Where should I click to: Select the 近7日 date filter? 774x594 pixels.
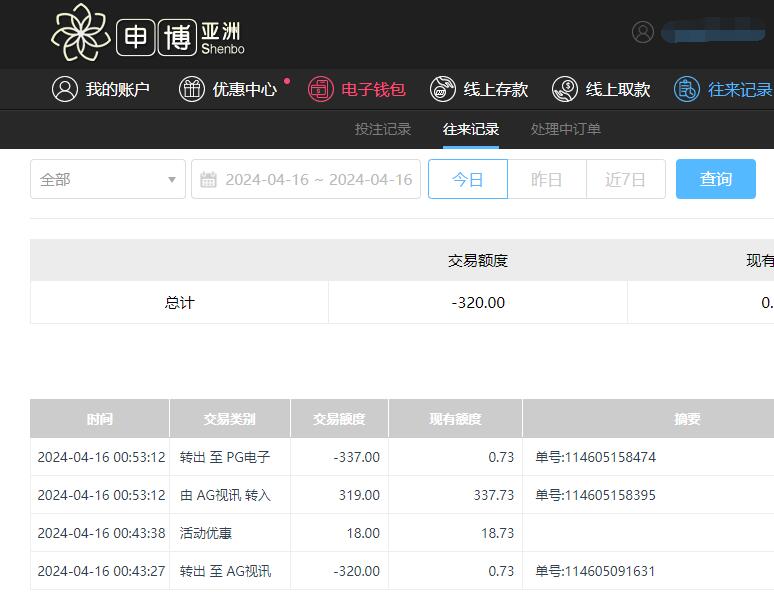coord(626,179)
